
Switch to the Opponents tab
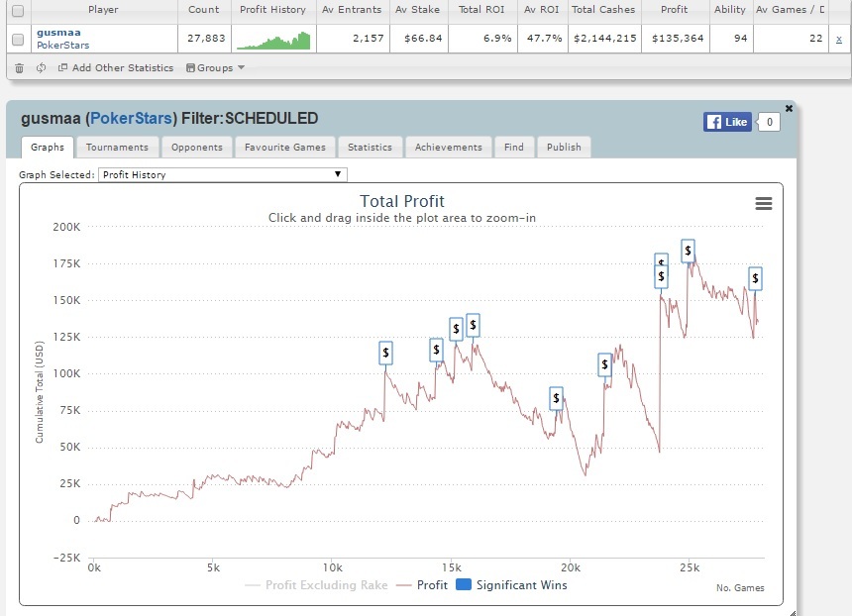coord(197,148)
